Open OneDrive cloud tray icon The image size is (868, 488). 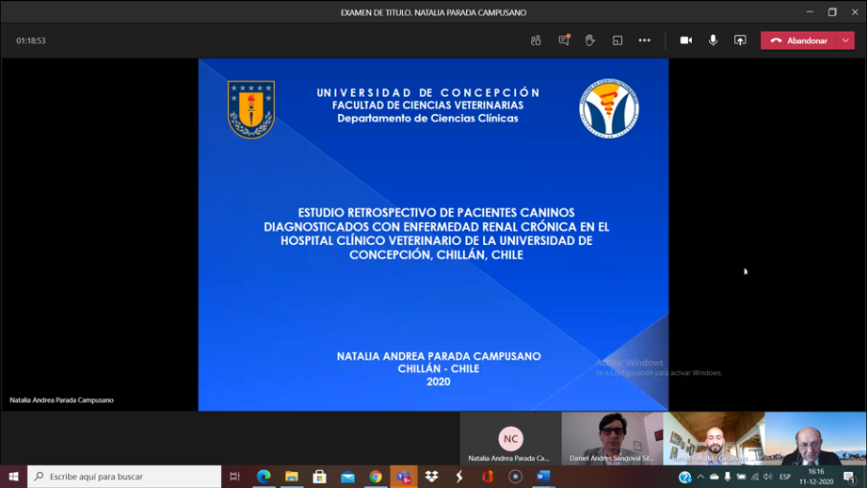(715, 477)
